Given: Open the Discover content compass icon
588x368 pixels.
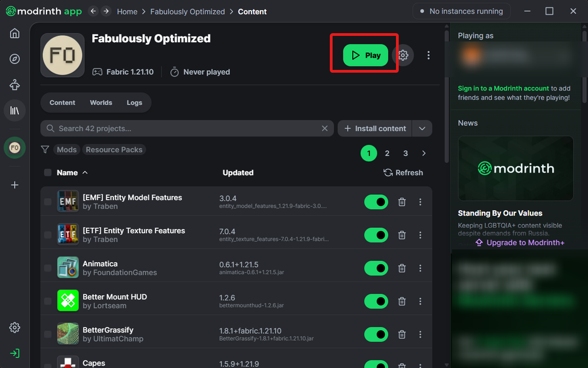Looking at the screenshot, I should [15, 59].
